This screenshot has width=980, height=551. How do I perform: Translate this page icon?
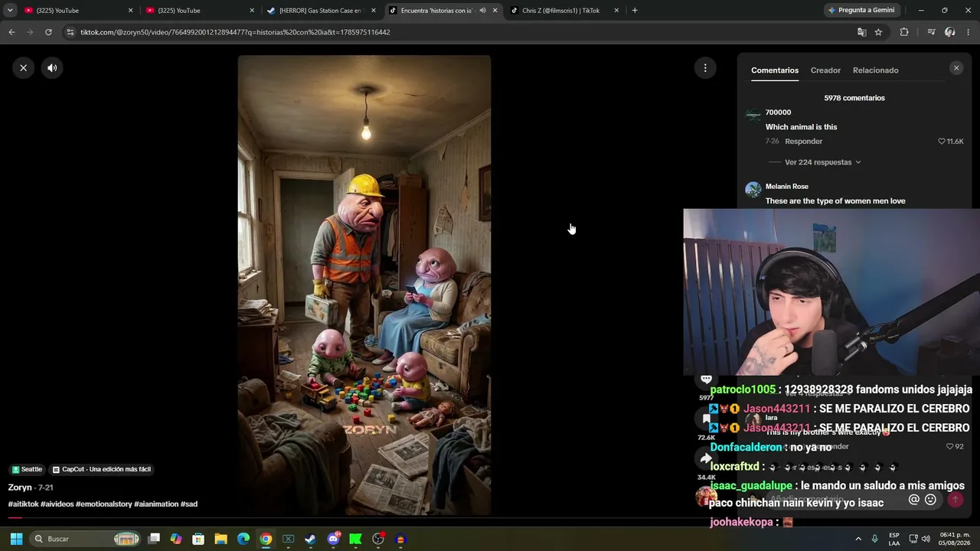pos(861,32)
